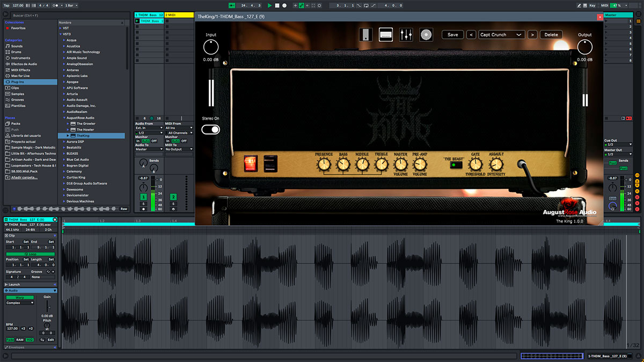Toggle the MIDI mapping mode button

605,5
